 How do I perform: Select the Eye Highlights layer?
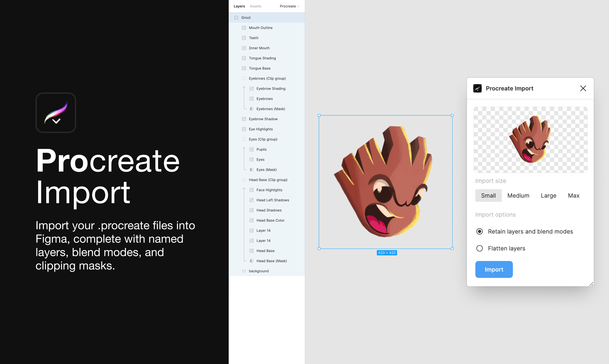point(267,129)
